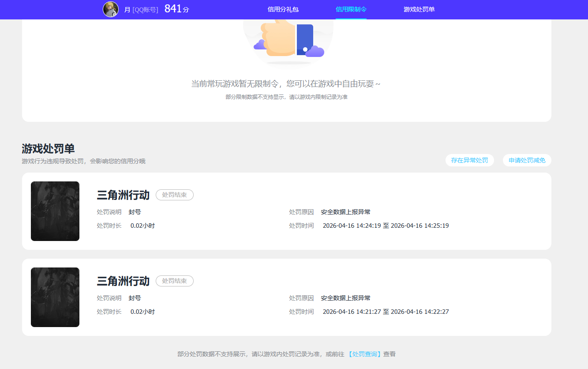Click 处罚结束 badge on the 14:24:19 penalty
Image resolution: width=588 pixels, height=369 pixels.
(175, 195)
